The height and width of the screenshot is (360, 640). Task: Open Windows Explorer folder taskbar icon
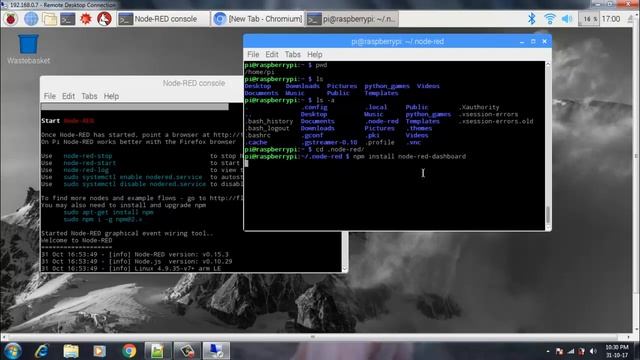tap(71, 351)
